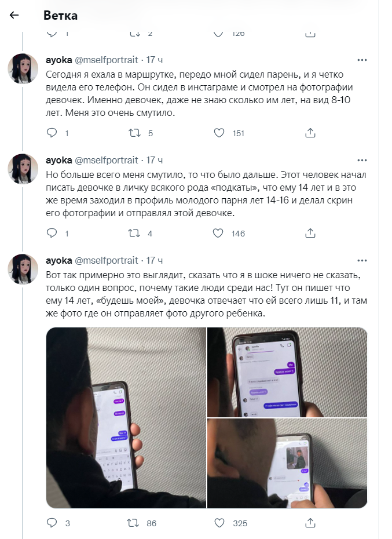Image resolution: width=392 pixels, height=539 pixels.
Task: Like the photo tweet with 325 likes
Action: tap(219, 523)
